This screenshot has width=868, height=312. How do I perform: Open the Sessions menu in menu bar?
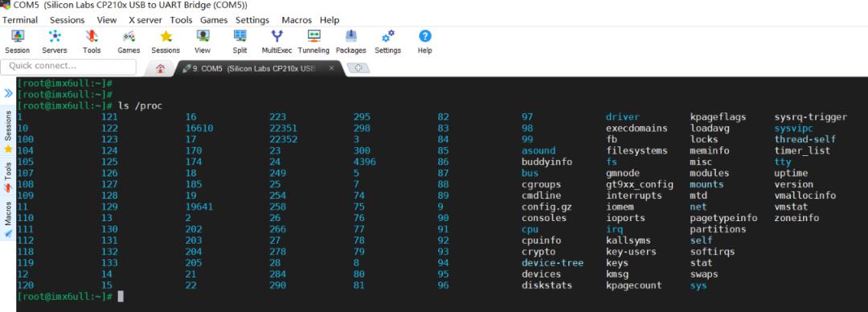point(67,20)
